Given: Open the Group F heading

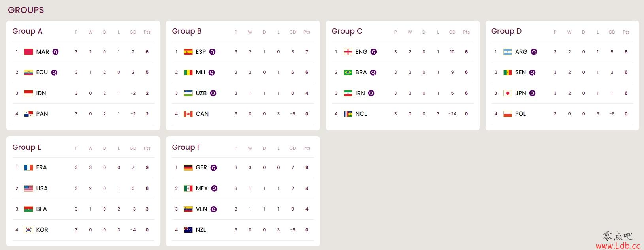Looking at the screenshot, I should (186, 147).
